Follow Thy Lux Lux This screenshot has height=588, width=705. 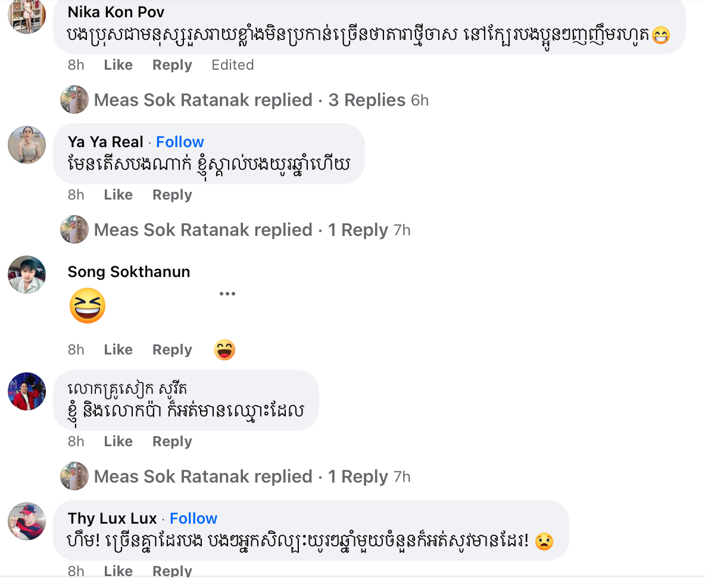coord(194,518)
